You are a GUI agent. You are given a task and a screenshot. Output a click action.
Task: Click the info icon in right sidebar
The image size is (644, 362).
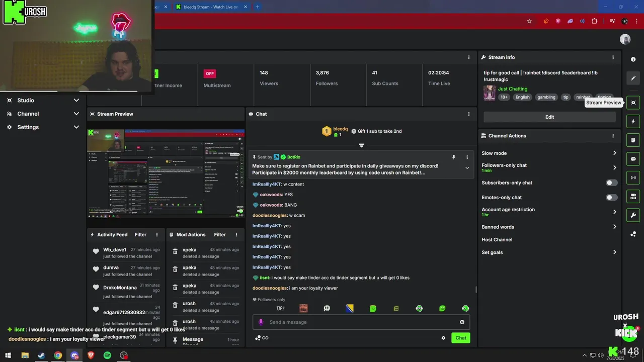pyautogui.click(x=633, y=59)
